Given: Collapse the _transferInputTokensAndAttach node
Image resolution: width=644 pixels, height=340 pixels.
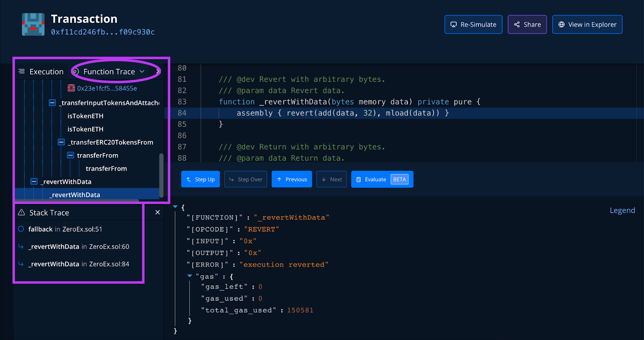Looking at the screenshot, I should (x=52, y=103).
